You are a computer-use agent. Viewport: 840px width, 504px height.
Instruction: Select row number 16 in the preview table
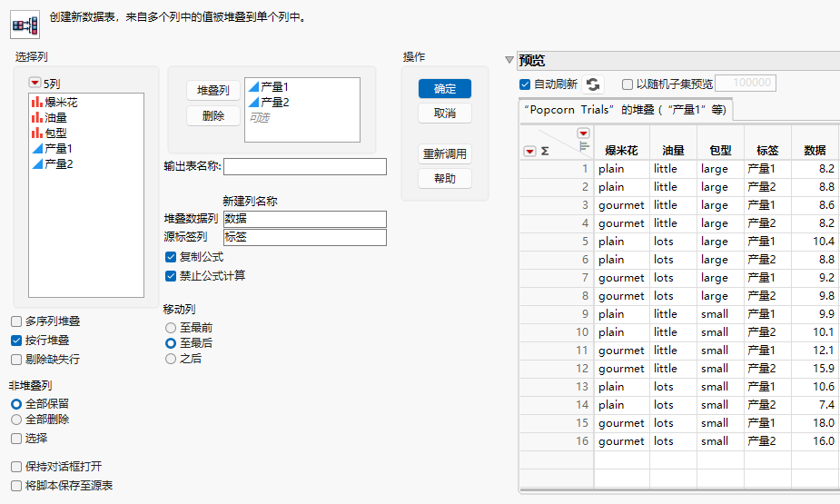coord(557,440)
